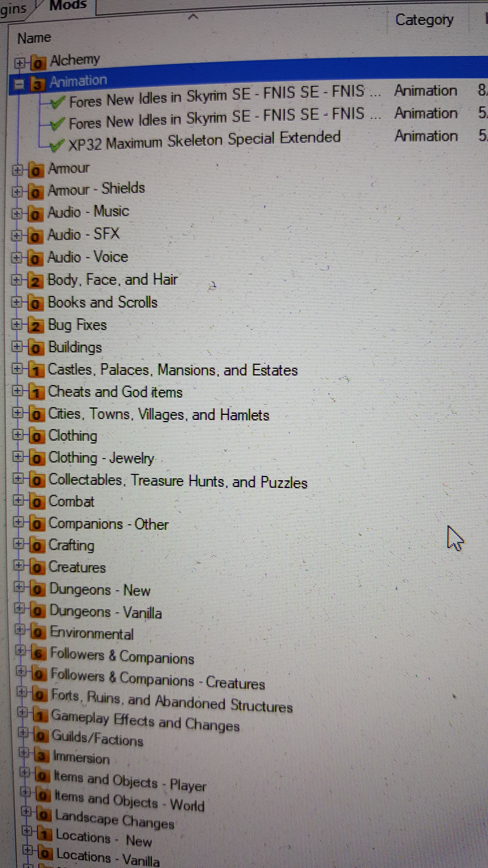Sort by the Name column header
The height and width of the screenshot is (868, 488).
click(34, 38)
